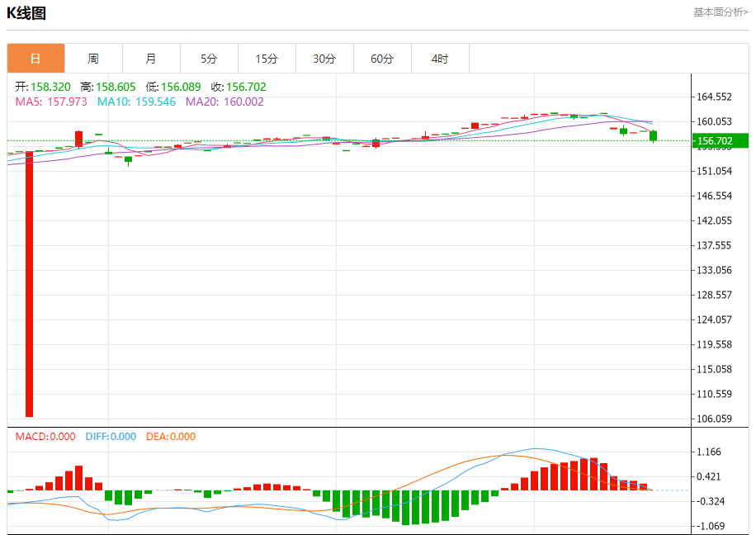Click the 开:158.320 opening price value
Viewport: 756px width, 535px height.
(43, 87)
